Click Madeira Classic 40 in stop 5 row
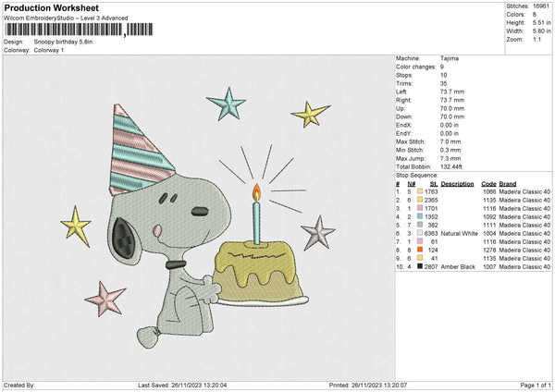 pos(524,225)
